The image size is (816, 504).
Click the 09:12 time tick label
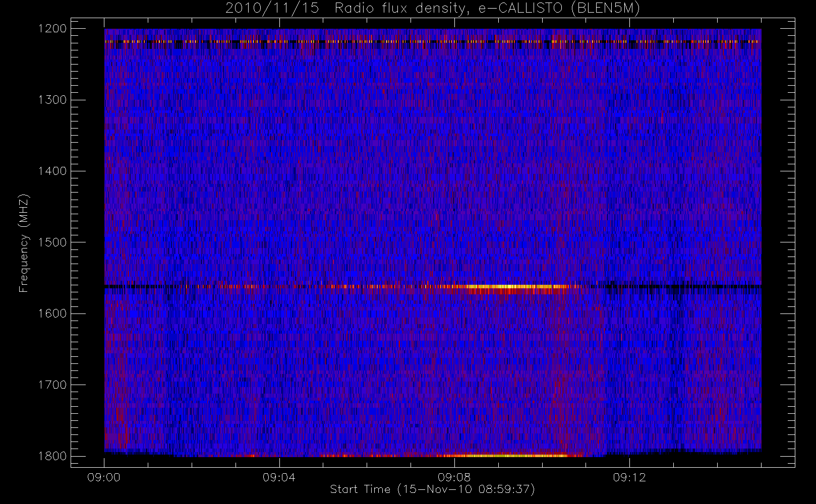point(629,477)
